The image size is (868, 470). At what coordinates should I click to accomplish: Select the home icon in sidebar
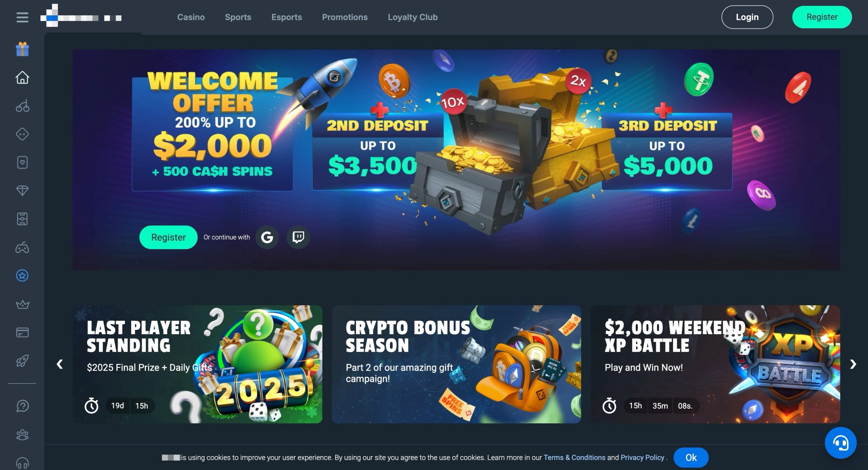[x=22, y=77]
